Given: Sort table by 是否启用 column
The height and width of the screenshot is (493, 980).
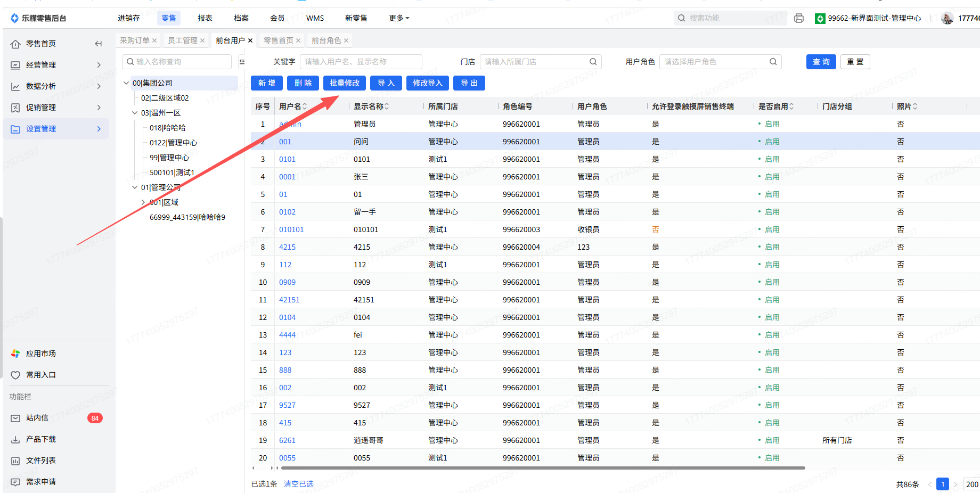Looking at the screenshot, I should click(x=791, y=106).
